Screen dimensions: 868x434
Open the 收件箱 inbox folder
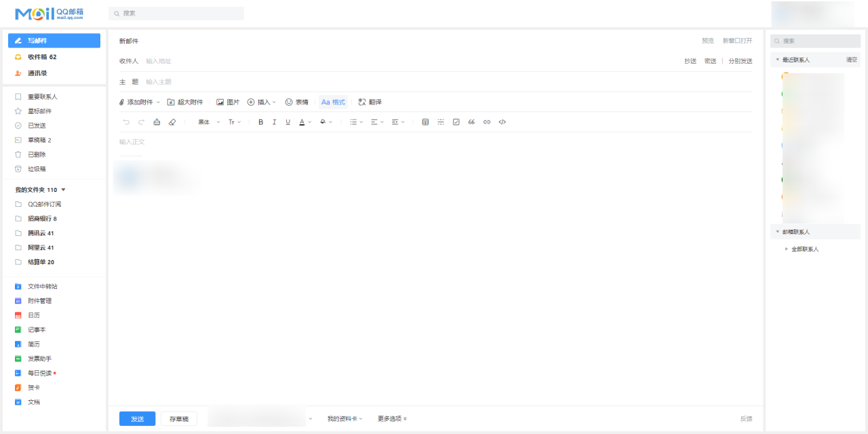click(41, 57)
